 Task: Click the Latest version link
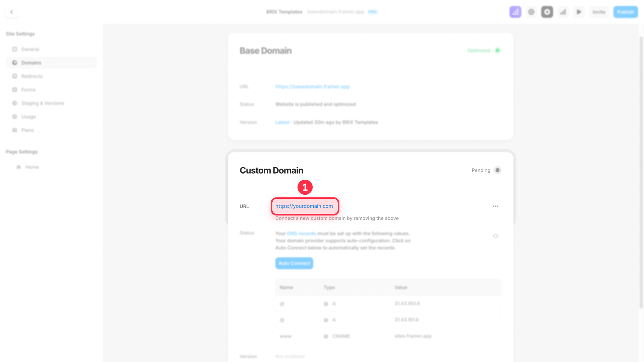coord(282,122)
